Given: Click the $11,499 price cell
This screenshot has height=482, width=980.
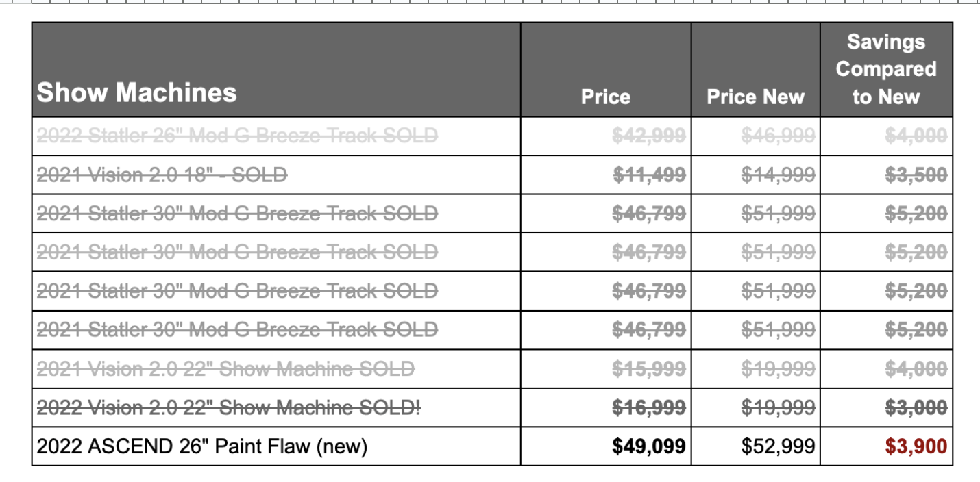Looking at the screenshot, I should [x=648, y=175].
